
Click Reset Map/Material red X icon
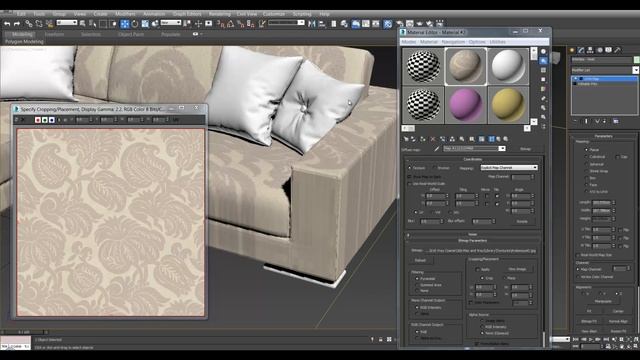click(x=433, y=139)
